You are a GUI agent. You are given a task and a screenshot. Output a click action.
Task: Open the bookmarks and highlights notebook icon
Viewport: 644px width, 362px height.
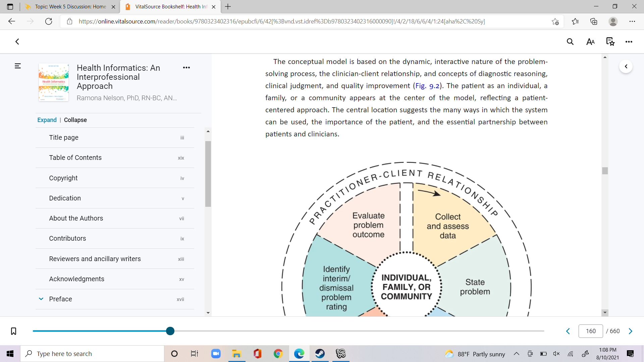(x=610, y=42)
